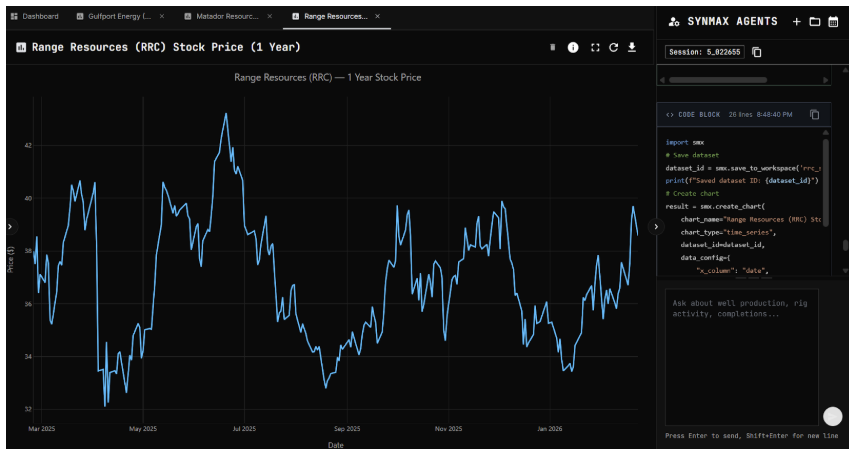Close the Range Resources tab
853x451 pixels.
pos(377,16)
